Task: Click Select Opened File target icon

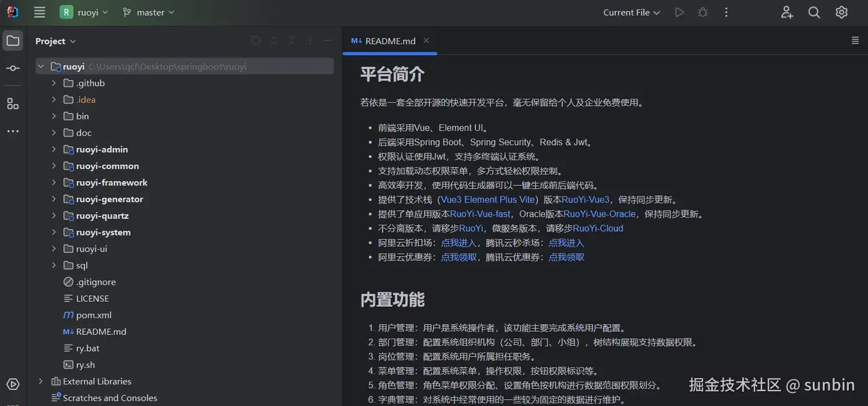Action: [x=255, y=41]
